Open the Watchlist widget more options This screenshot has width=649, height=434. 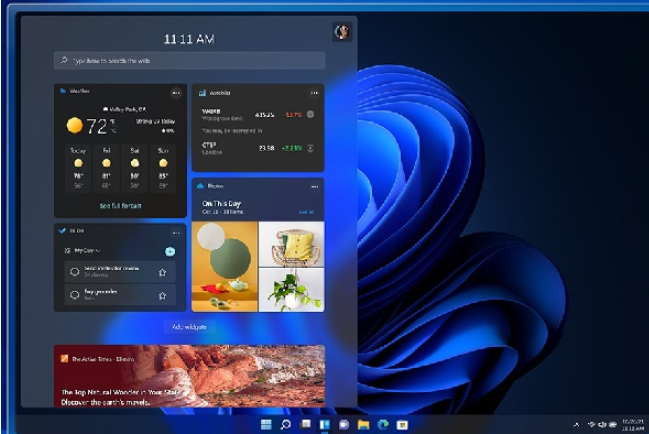[314, 92]
